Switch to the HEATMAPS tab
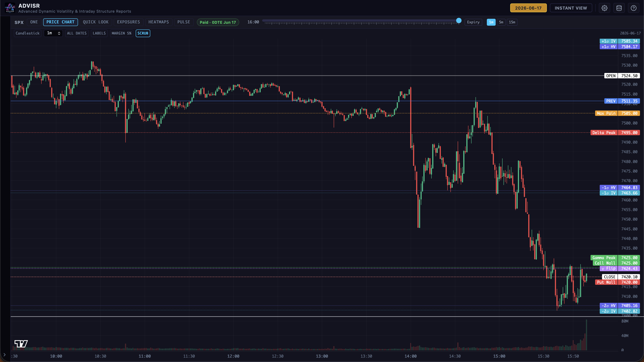 point(159,22)
